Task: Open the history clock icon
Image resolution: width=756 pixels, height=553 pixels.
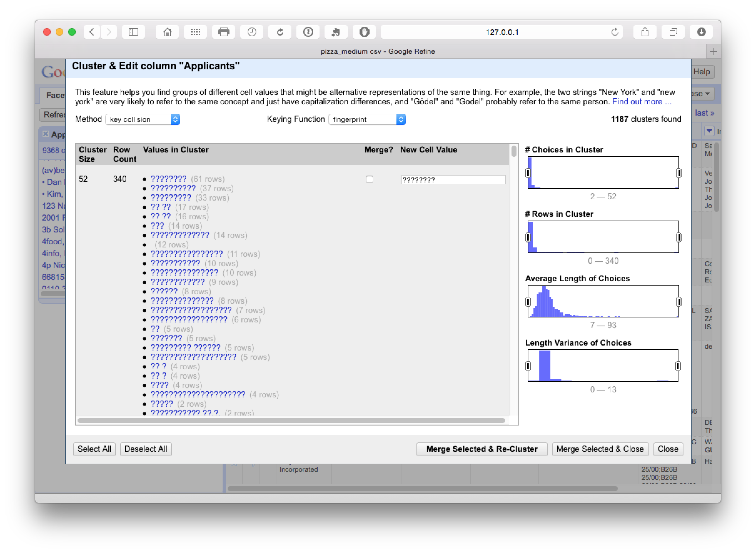Action: pos(252,32)
